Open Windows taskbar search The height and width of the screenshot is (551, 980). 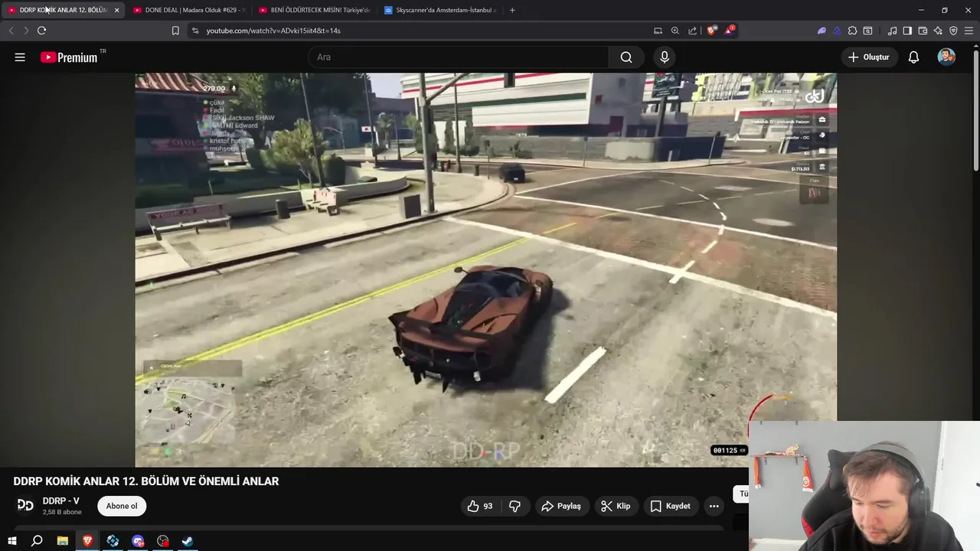coord(37,541)
